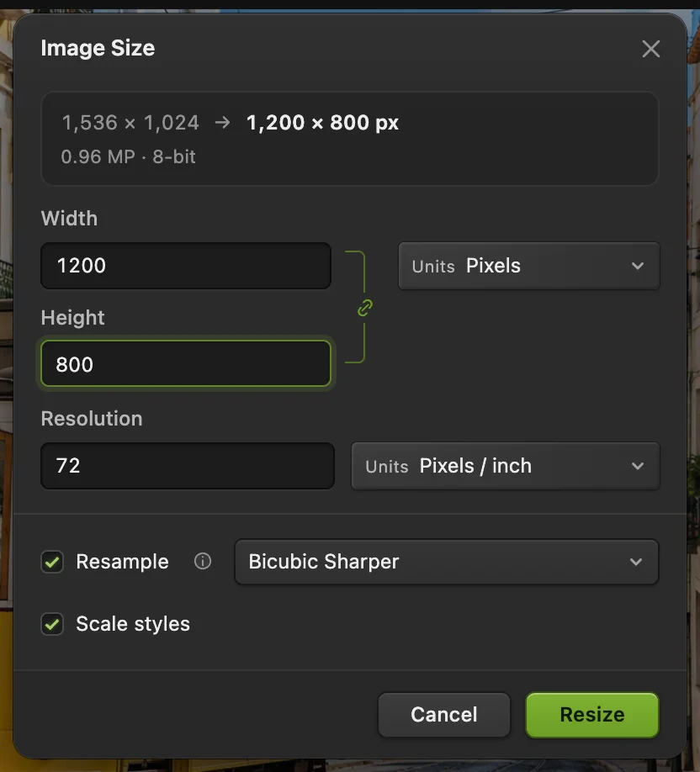Close the Image Size dialog with X
Screen dimensions: 700x772
click(x=650, y=49)
